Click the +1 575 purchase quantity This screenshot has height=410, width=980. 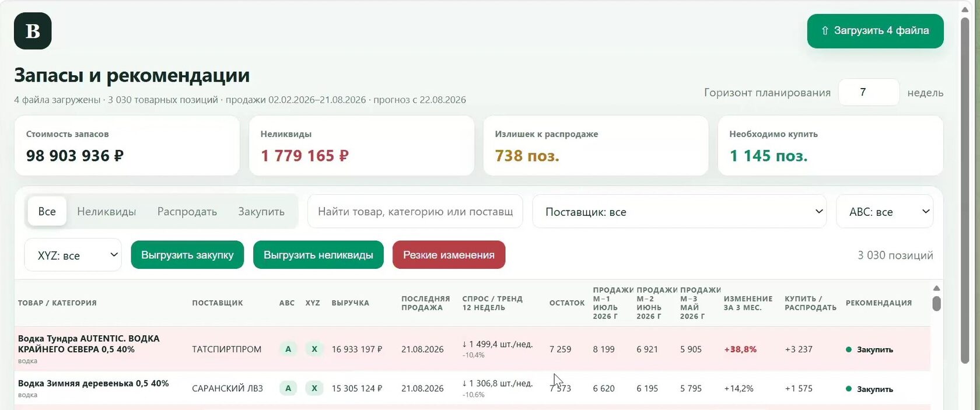coord(799,388)
